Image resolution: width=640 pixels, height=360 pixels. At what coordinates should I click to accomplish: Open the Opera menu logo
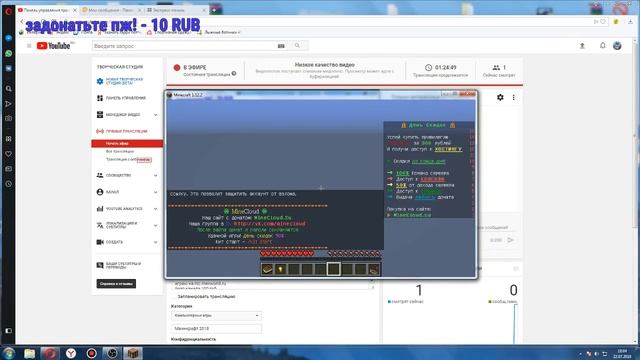[x=8, y=11]
